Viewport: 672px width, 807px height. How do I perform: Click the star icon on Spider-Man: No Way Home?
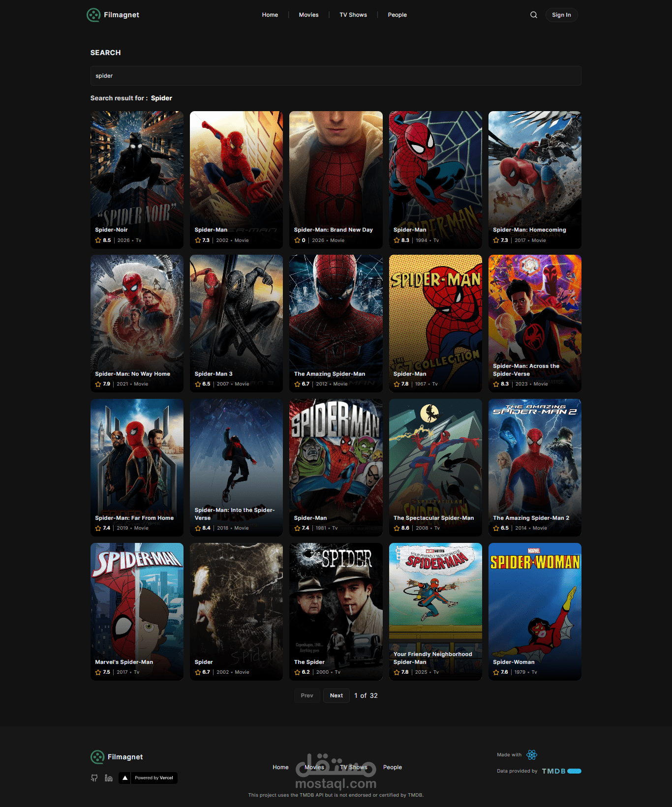pyautogui.click(x=98, y=384)
